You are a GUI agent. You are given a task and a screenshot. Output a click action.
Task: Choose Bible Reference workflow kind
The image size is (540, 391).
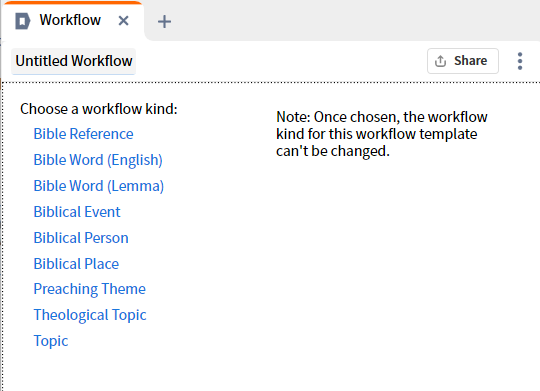[x=83, y=134]
